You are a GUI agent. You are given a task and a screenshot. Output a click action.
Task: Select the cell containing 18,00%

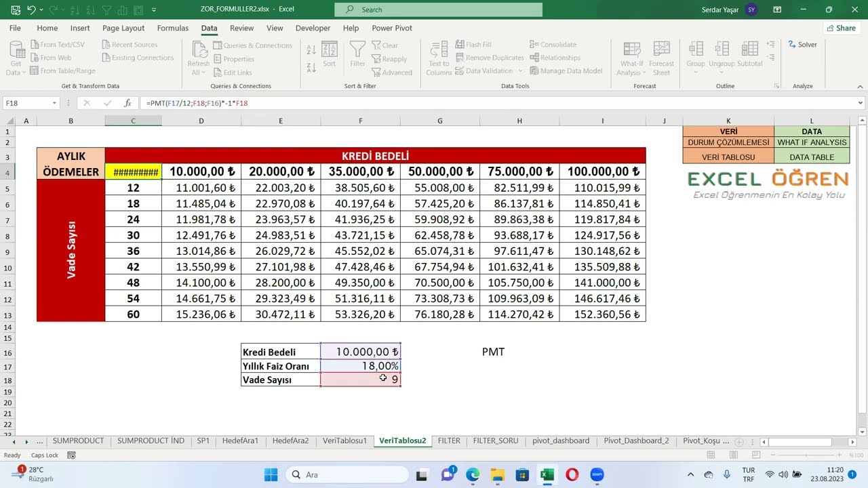pyautogui.click(x=360, y=366)
